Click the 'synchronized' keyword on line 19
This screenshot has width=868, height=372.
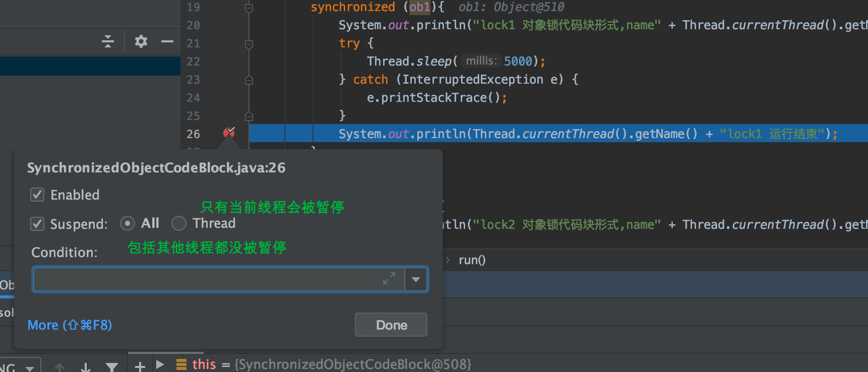(353, 7)
